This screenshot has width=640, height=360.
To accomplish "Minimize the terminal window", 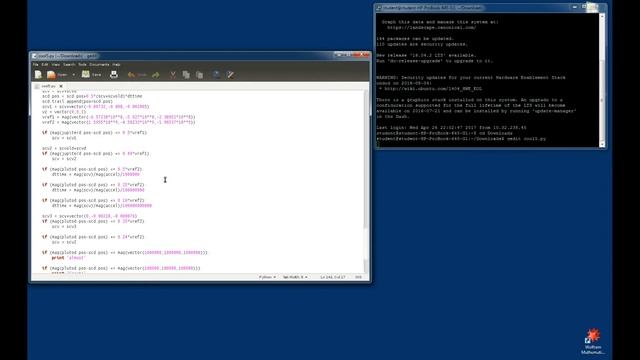I will tap(575, 7).
